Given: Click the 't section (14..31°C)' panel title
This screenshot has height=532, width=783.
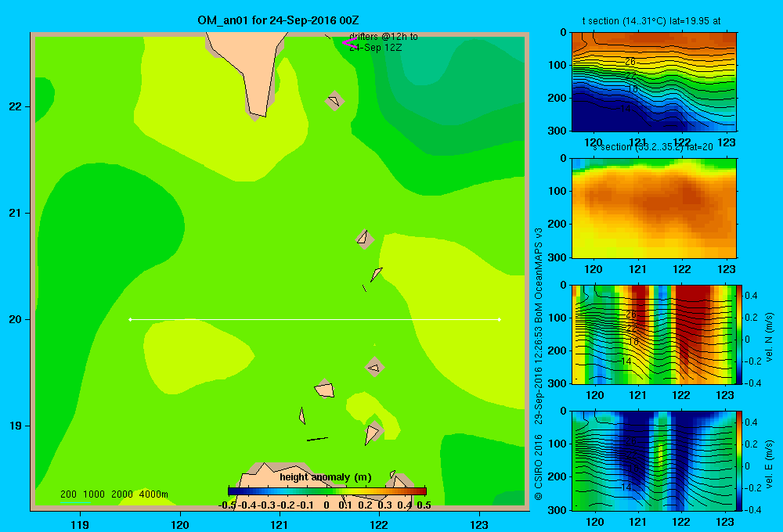Looking at the screenshot, I should (x=651, y=21).
